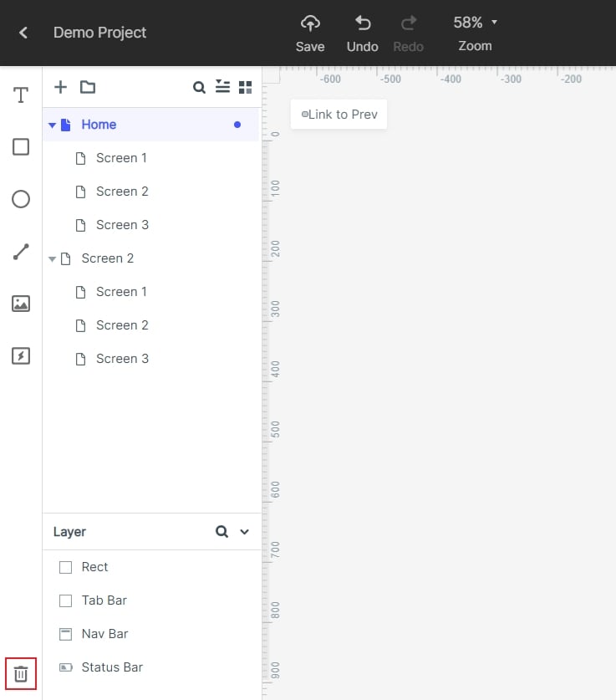Open Screen 1 under parent Screen 2

pos(150,292)
